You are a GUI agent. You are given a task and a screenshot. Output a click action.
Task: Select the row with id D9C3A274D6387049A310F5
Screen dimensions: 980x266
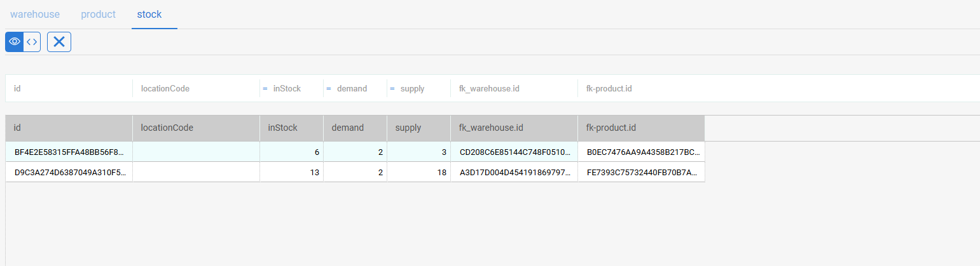(x=355, y=172)
